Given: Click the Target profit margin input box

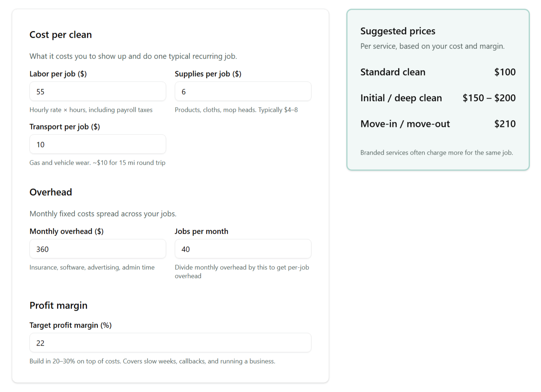Looking at the screenshot, I should pos(170,343).
